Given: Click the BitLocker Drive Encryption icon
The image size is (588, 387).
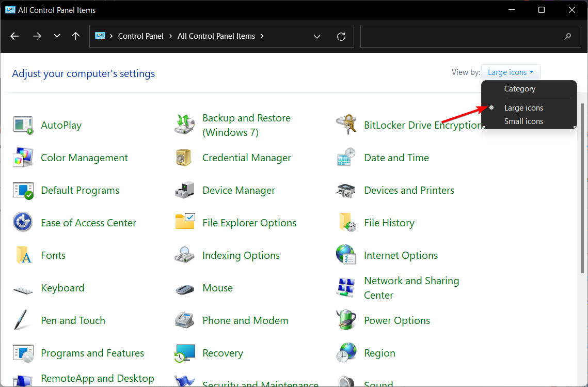Looking at the screenshot, I should (346, 125).
